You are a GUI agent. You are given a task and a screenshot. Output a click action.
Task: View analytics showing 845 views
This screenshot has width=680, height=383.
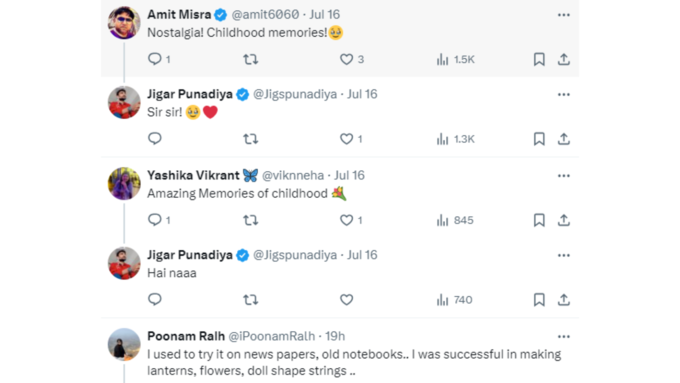[455, 220]
